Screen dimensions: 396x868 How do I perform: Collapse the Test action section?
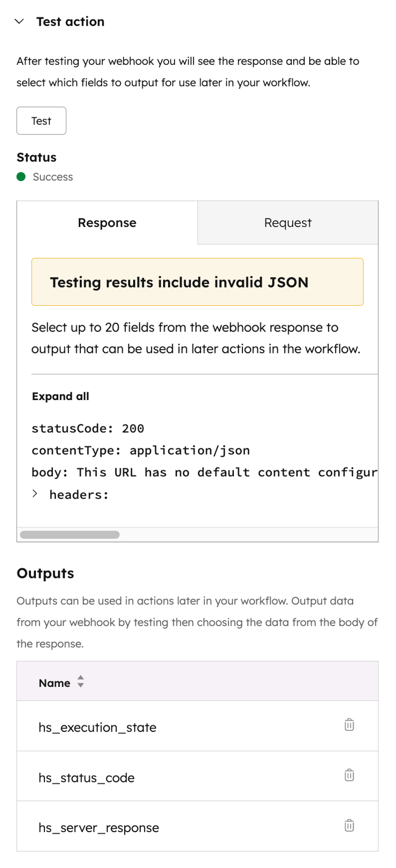19,21
